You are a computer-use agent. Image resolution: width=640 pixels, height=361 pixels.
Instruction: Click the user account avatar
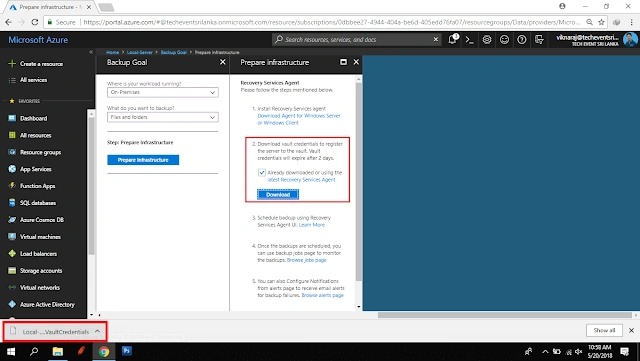(x=630, y=40)
